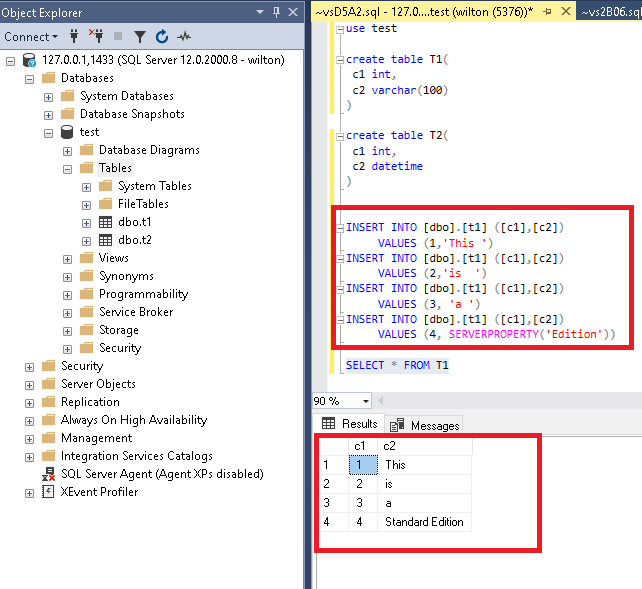642x589 pixels.
Task: Click the row 3 header in results
Action: click(x=333, y=503)
